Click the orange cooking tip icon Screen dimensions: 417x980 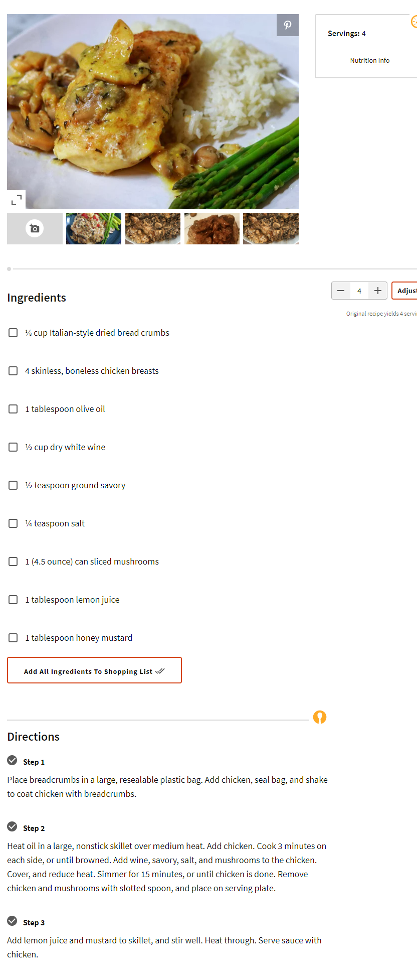click(320, 717)
